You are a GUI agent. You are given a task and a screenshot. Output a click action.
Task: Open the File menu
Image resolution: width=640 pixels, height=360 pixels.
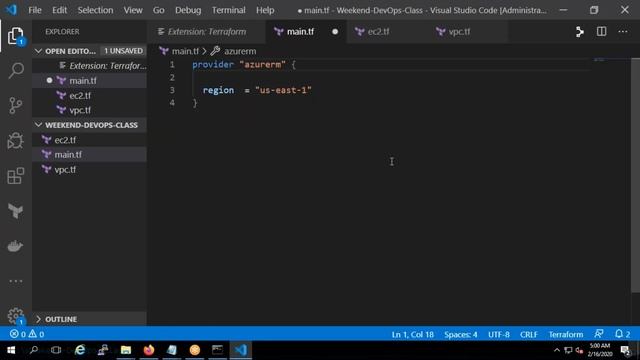pos(35,10)
